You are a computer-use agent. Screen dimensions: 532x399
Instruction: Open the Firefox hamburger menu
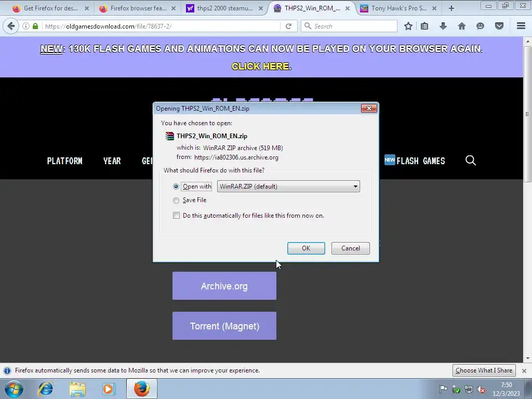point(521,26)
